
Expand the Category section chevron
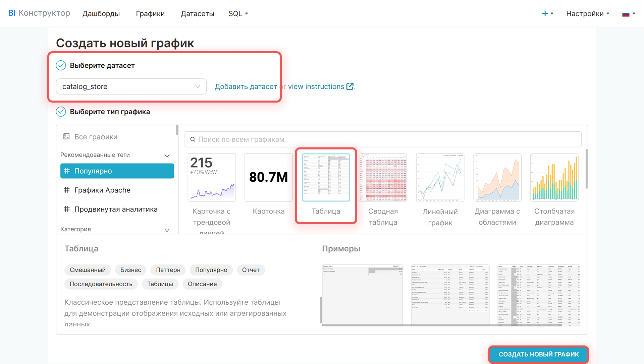[x=167, y=230]
